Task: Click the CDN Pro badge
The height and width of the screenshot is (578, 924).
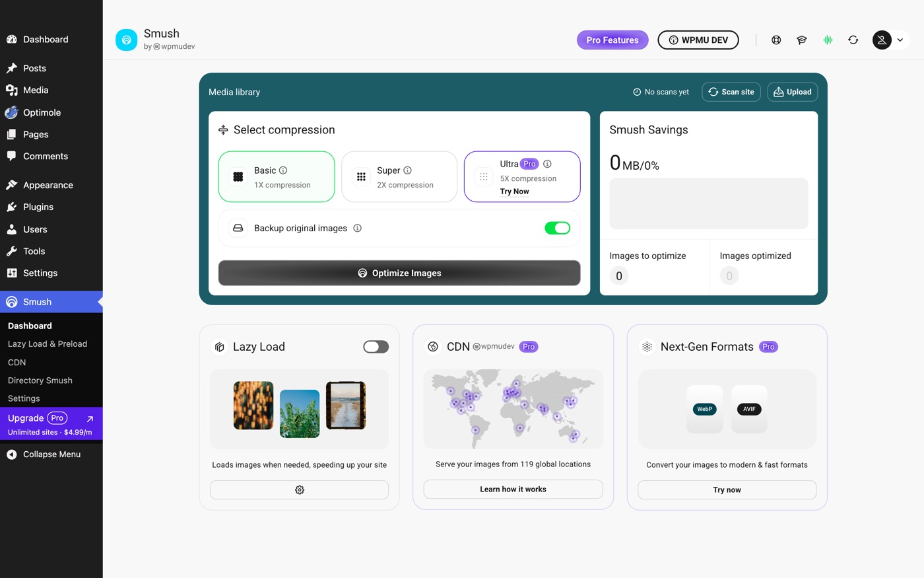Action: [x=529, y=347]
